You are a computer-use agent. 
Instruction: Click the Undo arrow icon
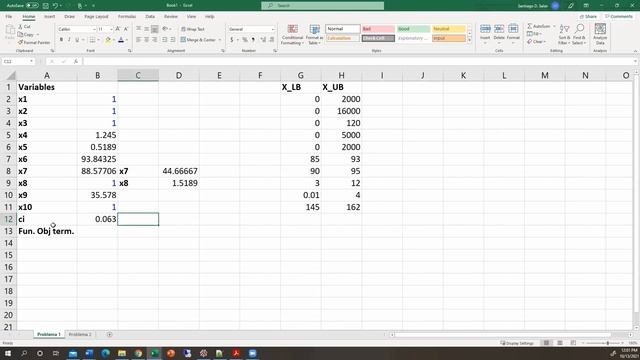(x=55, y=6)
